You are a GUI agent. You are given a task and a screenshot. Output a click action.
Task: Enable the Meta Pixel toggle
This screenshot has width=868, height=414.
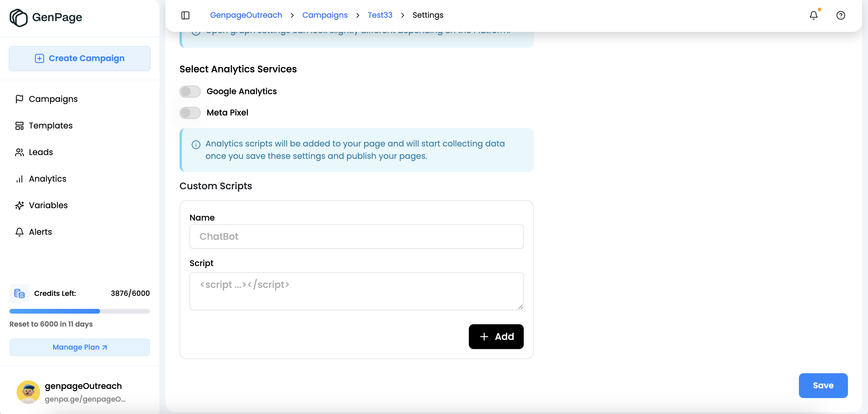190,113
